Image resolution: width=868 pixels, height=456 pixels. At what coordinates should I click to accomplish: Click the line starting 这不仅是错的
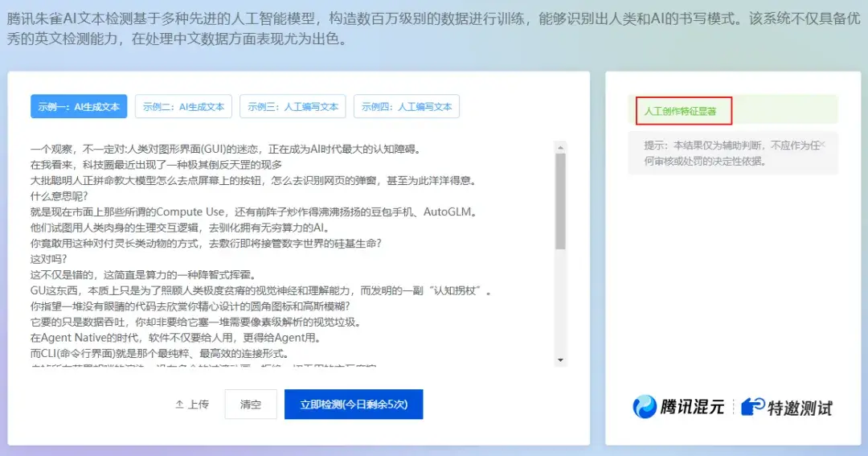point(143,275)
